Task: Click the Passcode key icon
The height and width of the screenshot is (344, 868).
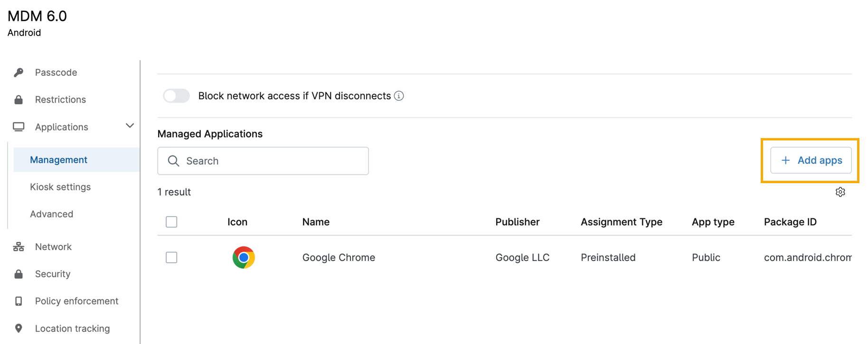Action: pyautogui.click(x=19, y=72)
